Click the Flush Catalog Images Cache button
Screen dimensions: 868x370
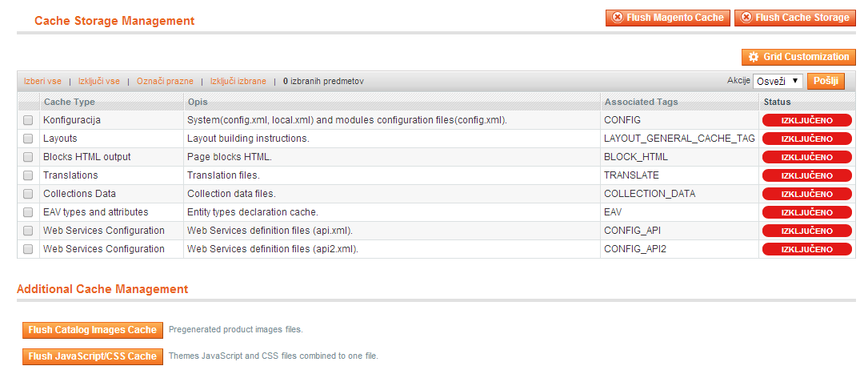(x=93, y=330)
